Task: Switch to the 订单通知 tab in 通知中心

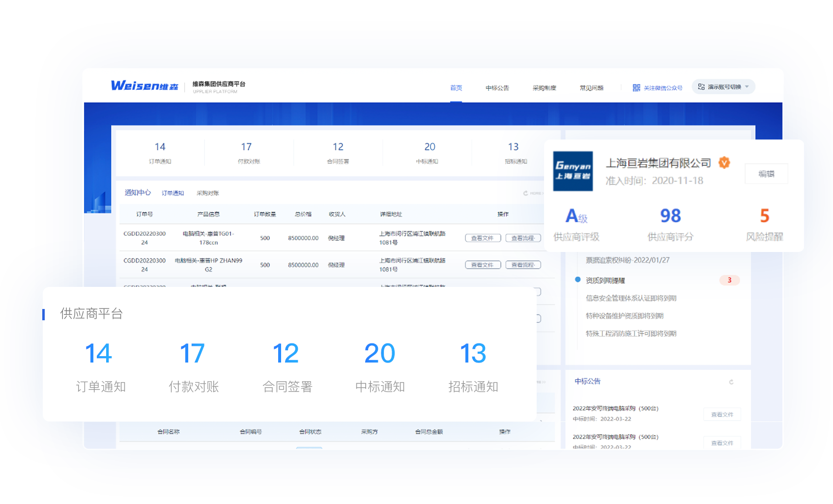Action: [172, 193]
